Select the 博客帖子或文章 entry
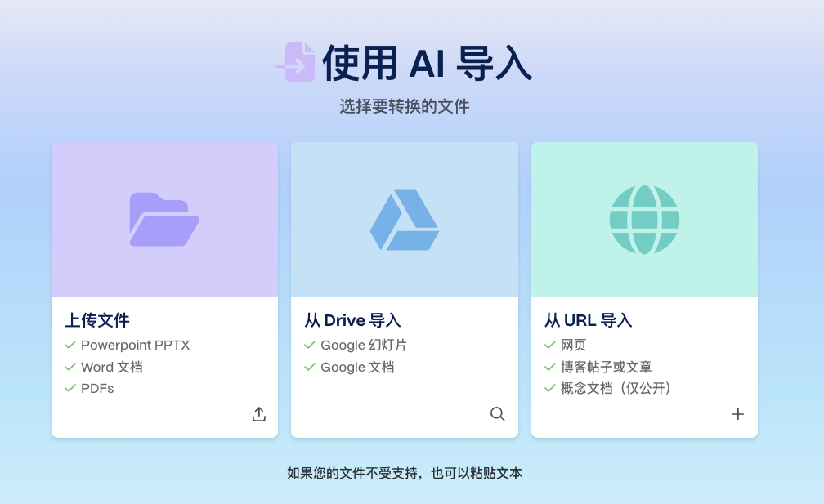The image size is (824, 504). [605, 367]
